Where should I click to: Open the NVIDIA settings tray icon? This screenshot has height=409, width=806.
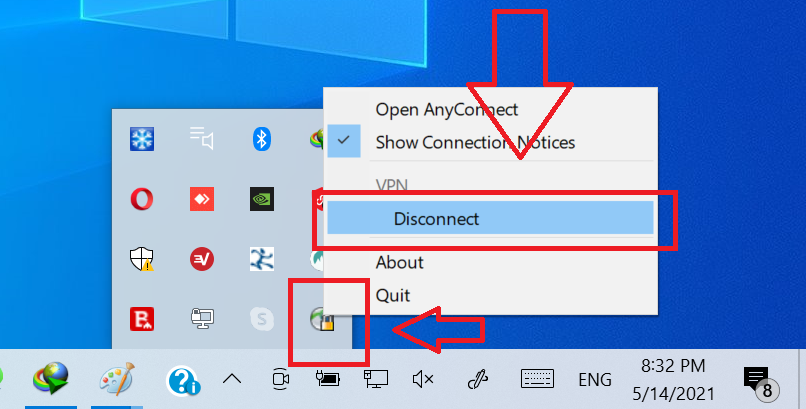tap(262, 199)
